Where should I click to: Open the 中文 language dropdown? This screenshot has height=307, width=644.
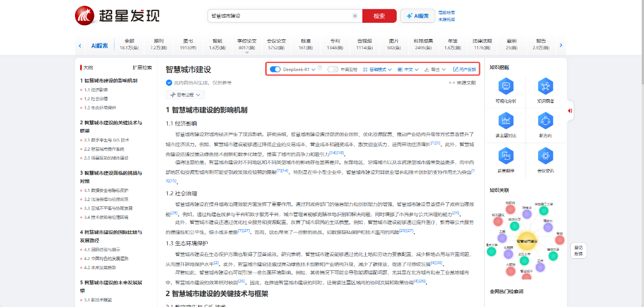tap(408, 69)
